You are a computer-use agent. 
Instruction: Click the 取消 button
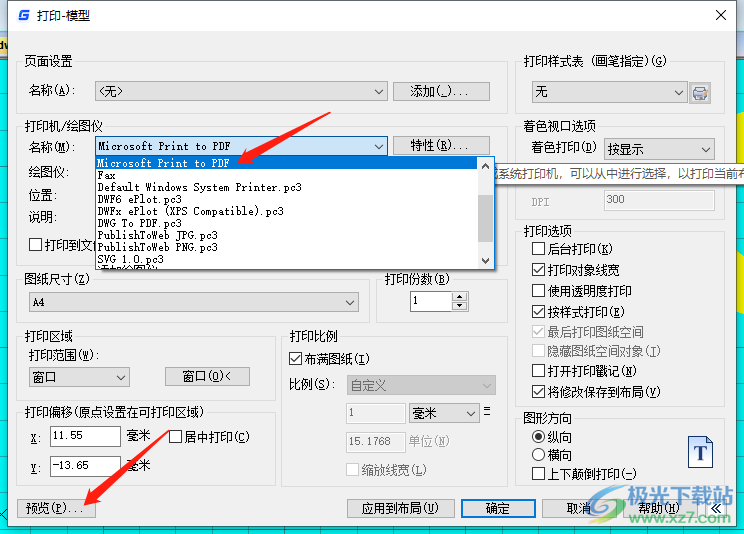tap(579, 508)
